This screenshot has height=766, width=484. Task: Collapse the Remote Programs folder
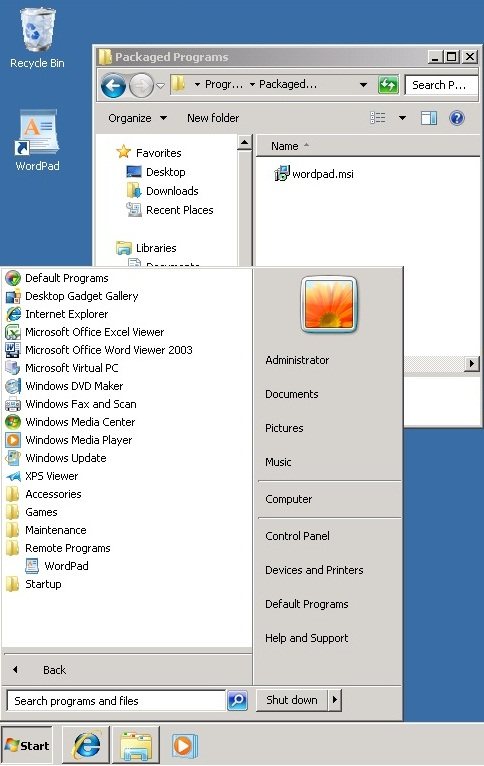[58, 548]
